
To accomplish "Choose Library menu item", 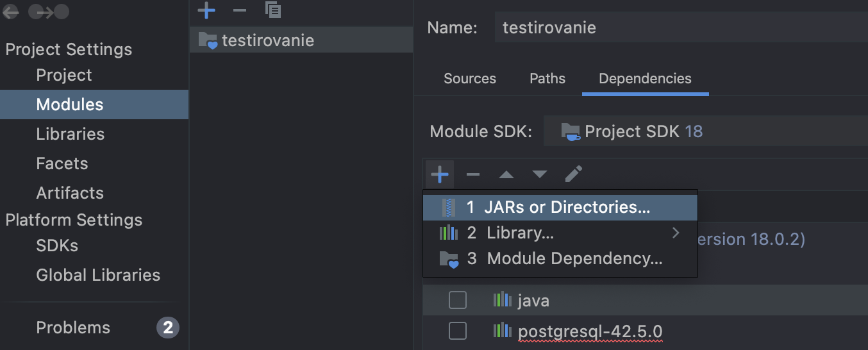I will click(x=560, y=233).
